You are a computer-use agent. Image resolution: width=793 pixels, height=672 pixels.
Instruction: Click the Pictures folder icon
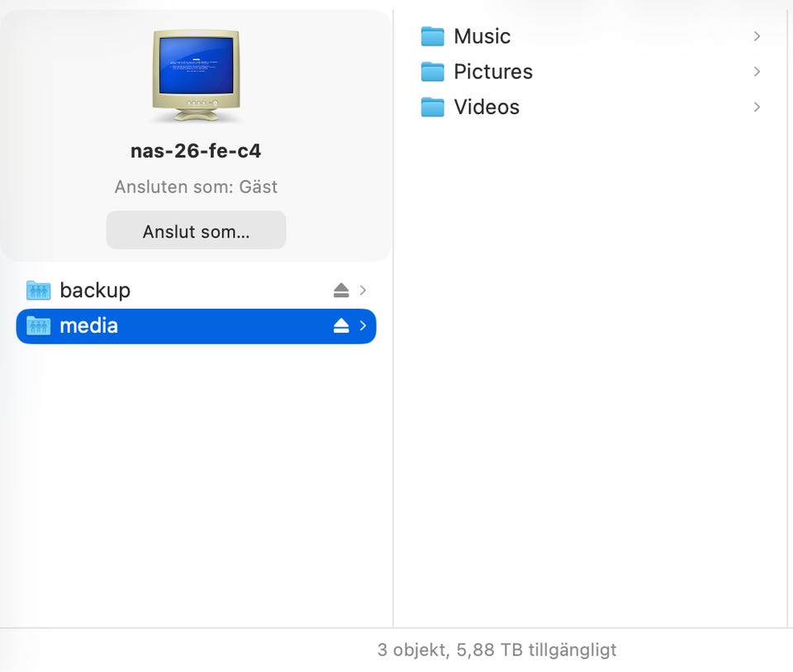coord(432,72)
